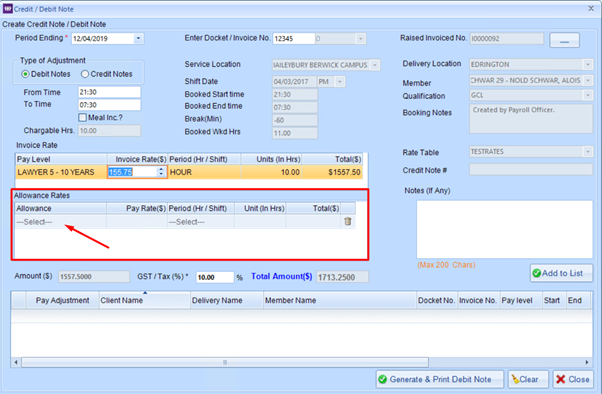Click the GST / Tax percent field

coord(215,277)
